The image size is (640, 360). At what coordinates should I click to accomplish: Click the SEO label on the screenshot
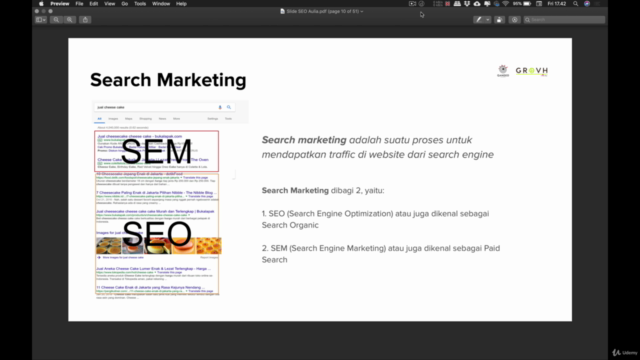click(x=157, y=234)
